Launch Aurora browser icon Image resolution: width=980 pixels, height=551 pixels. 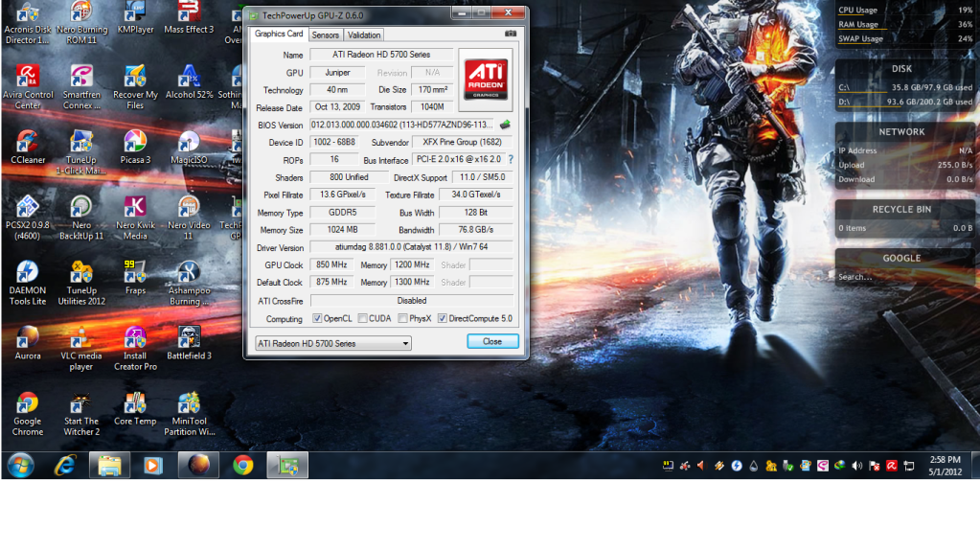(28, 343)
